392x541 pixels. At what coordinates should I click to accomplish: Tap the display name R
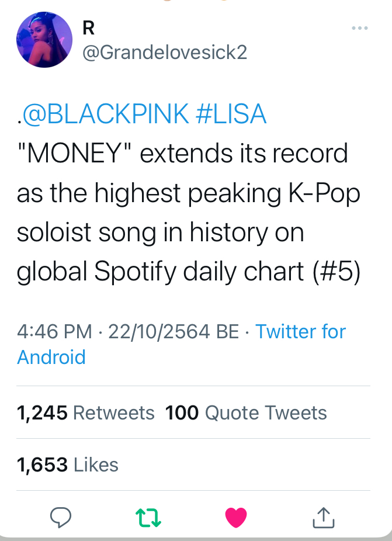[x=89, y=27]
